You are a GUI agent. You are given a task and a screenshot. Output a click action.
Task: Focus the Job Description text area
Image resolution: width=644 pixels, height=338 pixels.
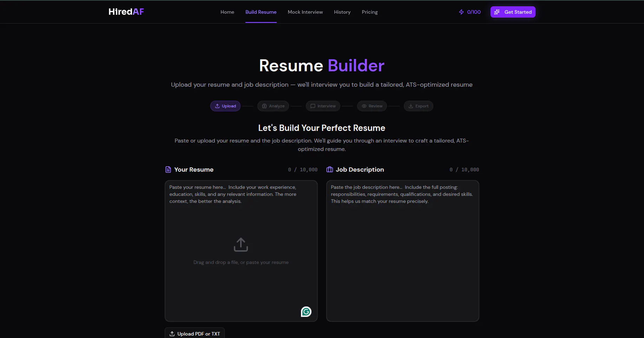tap(403, 251)
